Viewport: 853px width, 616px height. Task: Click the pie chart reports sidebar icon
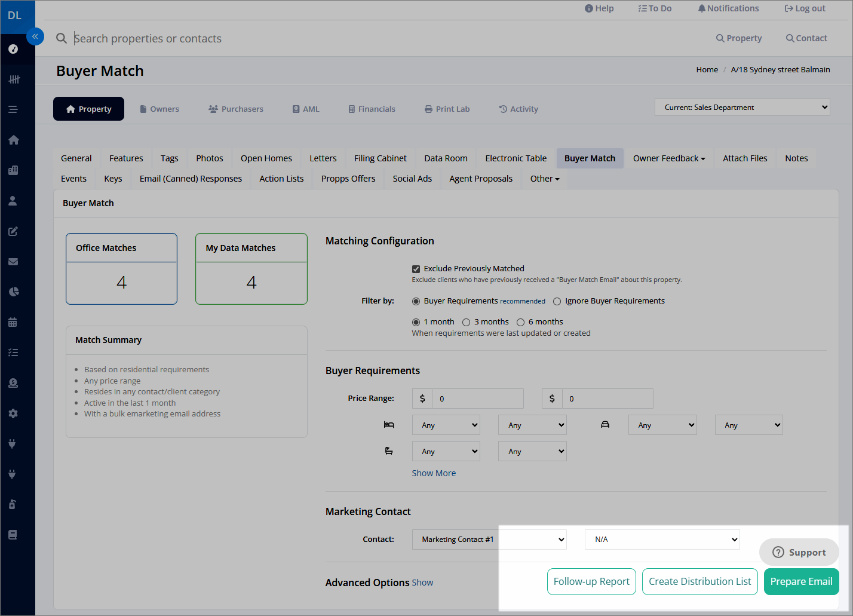click(x=13, y=292)
